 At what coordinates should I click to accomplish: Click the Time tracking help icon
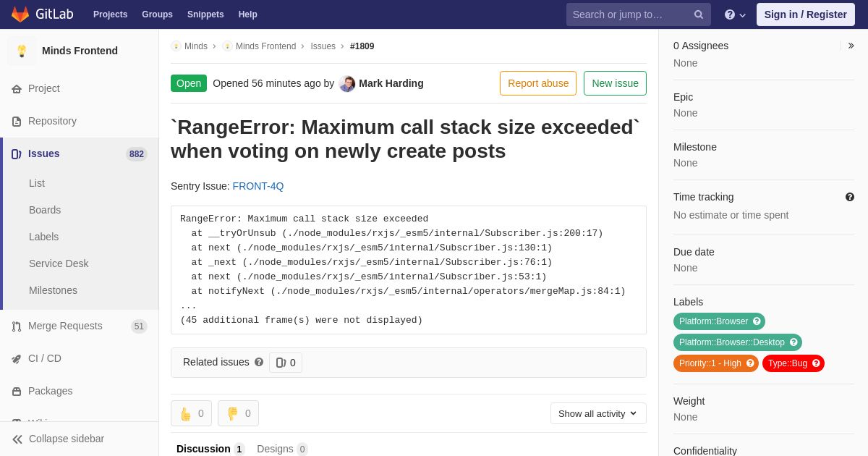click(x=850, y=197)
